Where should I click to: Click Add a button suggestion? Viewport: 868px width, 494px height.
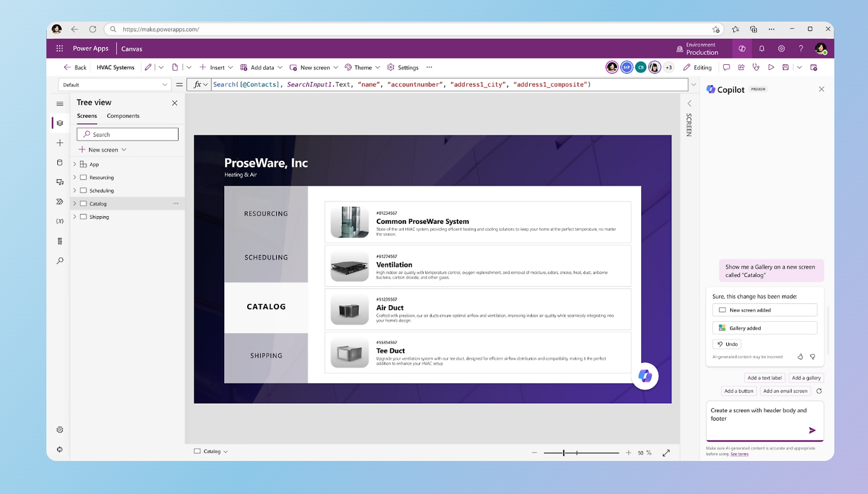(738, 391)
